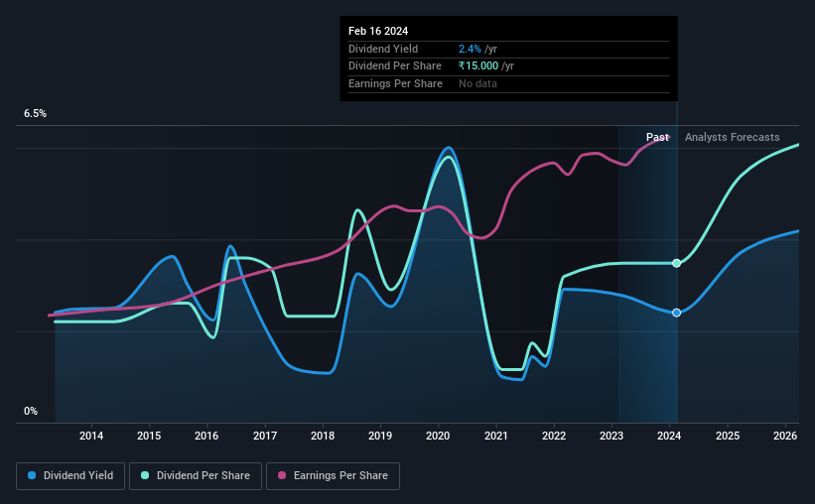
Task: Click the 6.5% y-axis label
Action: pyautogui.click(x=35, y=113)
